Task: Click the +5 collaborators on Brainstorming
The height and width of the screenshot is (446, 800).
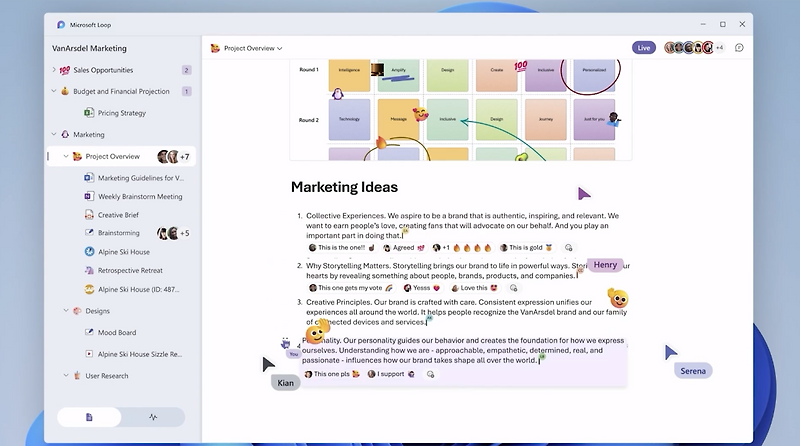Action: click(x=185, y=233)
